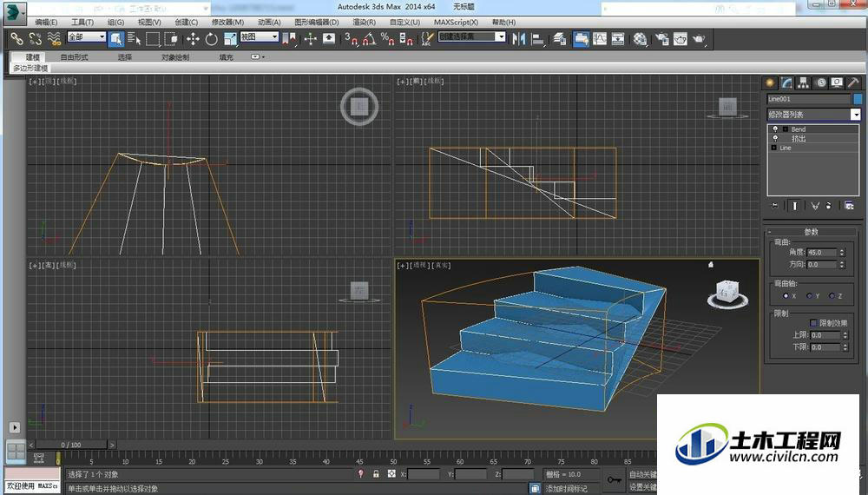This screenshot has width=868, height=495.
Task: Click the Render Production teapot icon
Action: coord(699,39)
